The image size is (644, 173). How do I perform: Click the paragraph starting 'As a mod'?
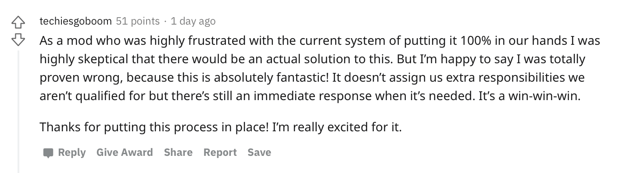coord(320,68)
